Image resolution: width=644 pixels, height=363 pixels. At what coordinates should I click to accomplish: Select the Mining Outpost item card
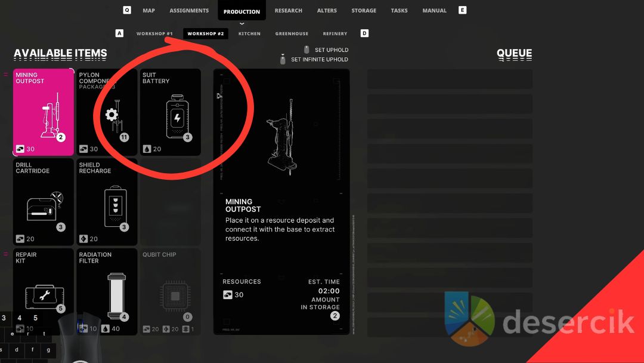coord(44,112)
